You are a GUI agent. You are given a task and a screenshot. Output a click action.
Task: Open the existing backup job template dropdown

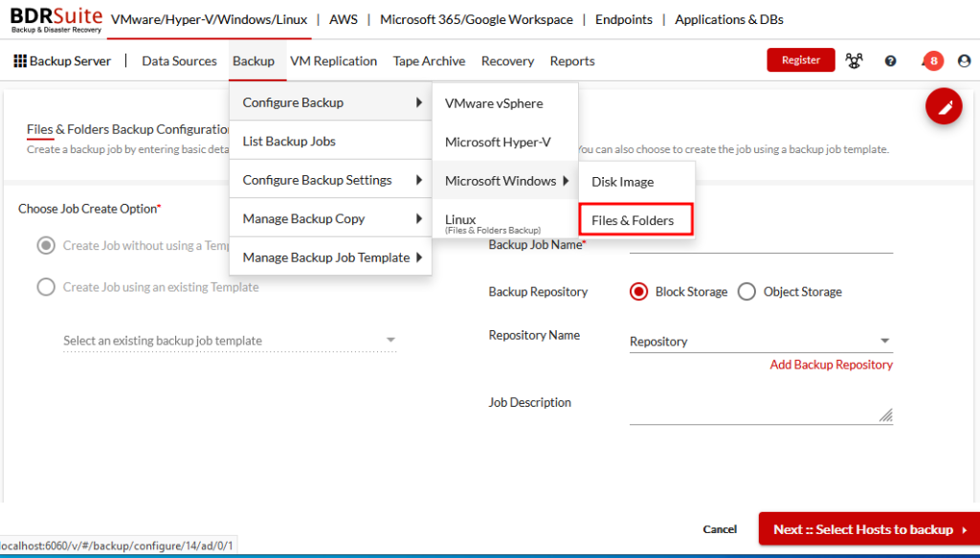pos(230,341)
